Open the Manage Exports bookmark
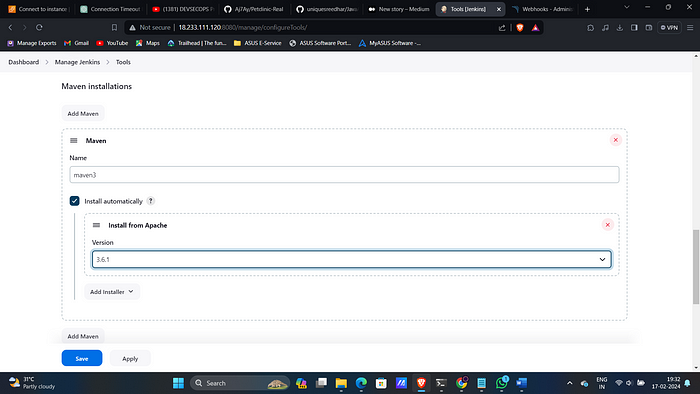The height and width of the screenshot is (394, 700). (32, 43)
